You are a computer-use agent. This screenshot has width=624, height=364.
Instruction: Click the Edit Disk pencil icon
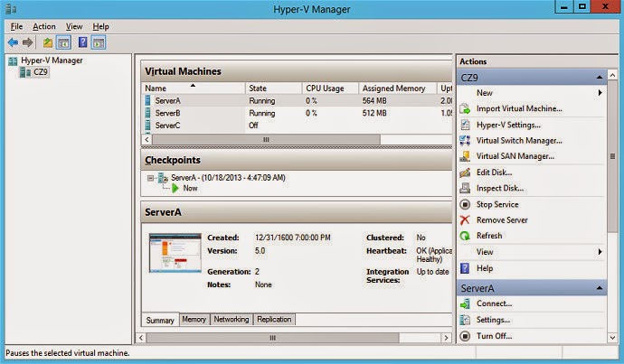point(465,173)
